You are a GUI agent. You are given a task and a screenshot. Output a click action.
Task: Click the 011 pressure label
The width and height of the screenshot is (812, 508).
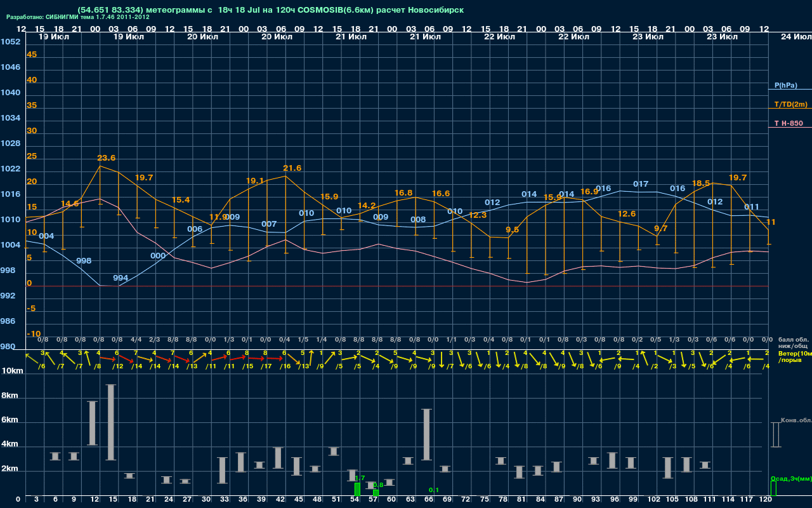point(752,207)
